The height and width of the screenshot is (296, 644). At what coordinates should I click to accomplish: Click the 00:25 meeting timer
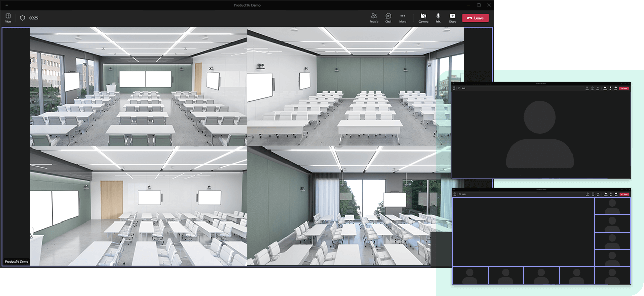[34, 18]
